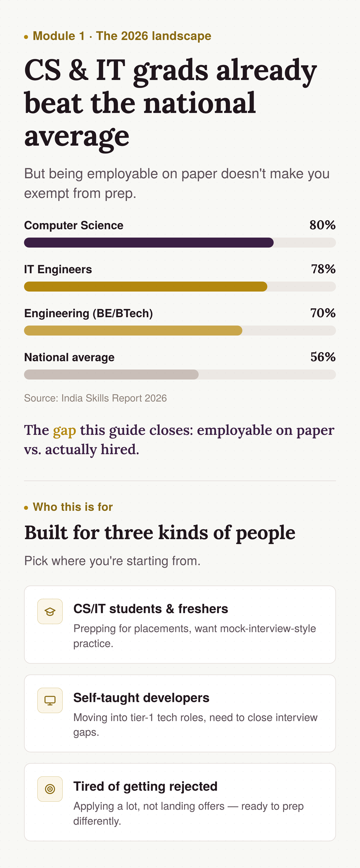Click the highlighted word gap

[64, 431]
